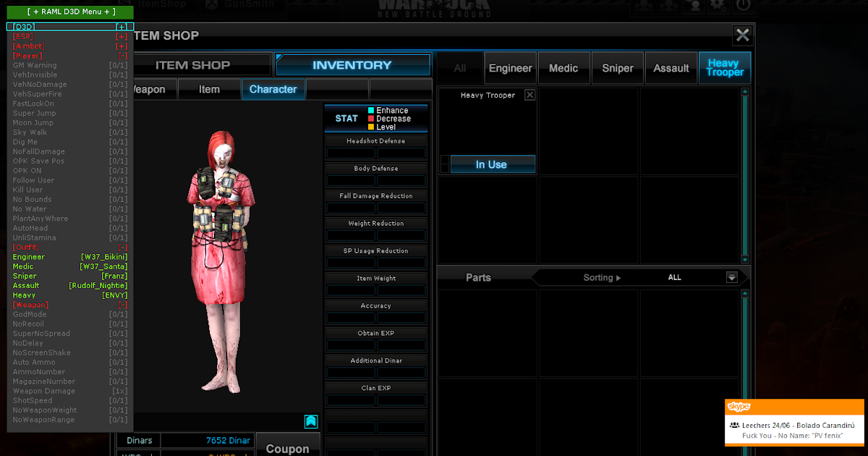The width and height of the screenshot is (868, 456).
Task: Enable UnliStamina option
Action: 70,237
